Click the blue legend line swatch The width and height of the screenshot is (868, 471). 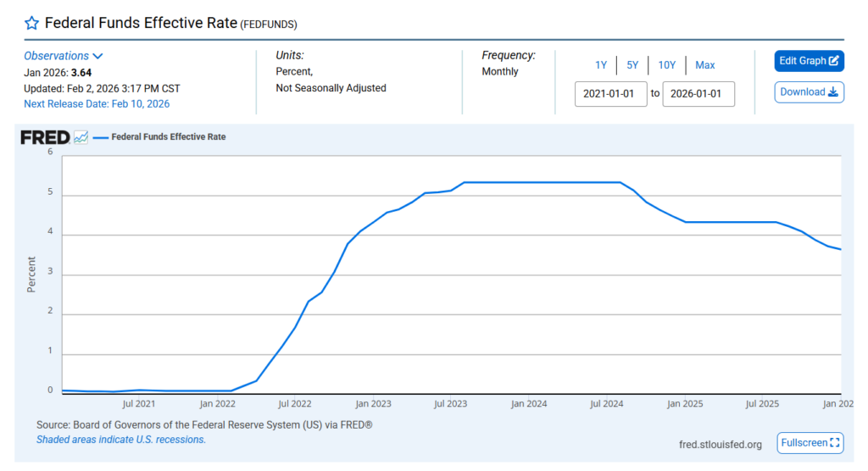point(100,136)
